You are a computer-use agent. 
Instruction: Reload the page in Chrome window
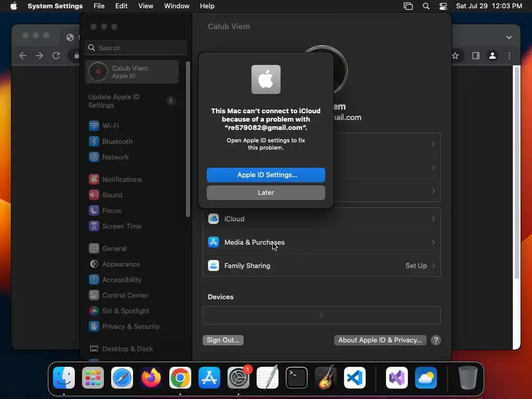pos(56,56)
